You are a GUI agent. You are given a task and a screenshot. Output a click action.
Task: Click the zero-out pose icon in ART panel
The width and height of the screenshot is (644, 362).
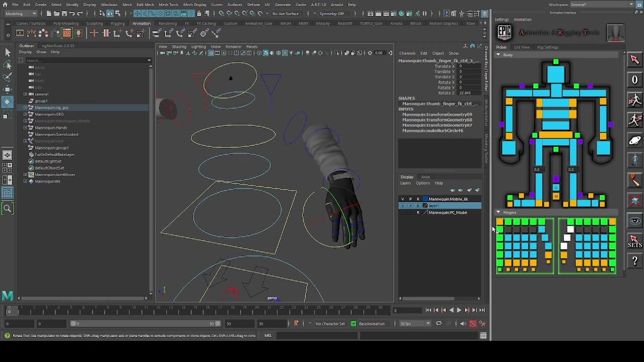tap(634, 80)
